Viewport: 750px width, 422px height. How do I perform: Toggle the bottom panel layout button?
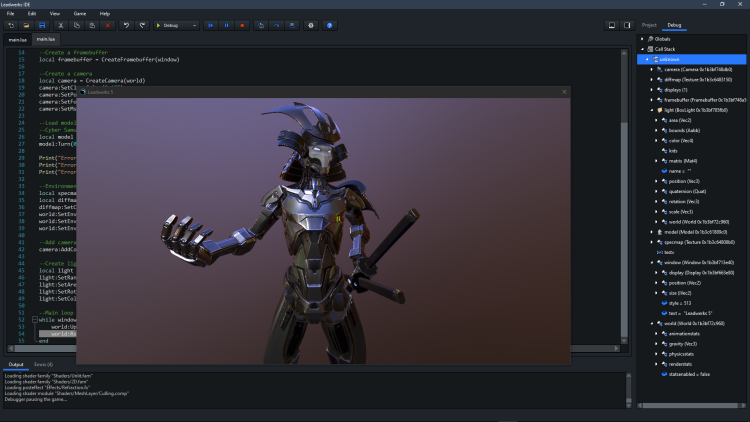point(612,24)
